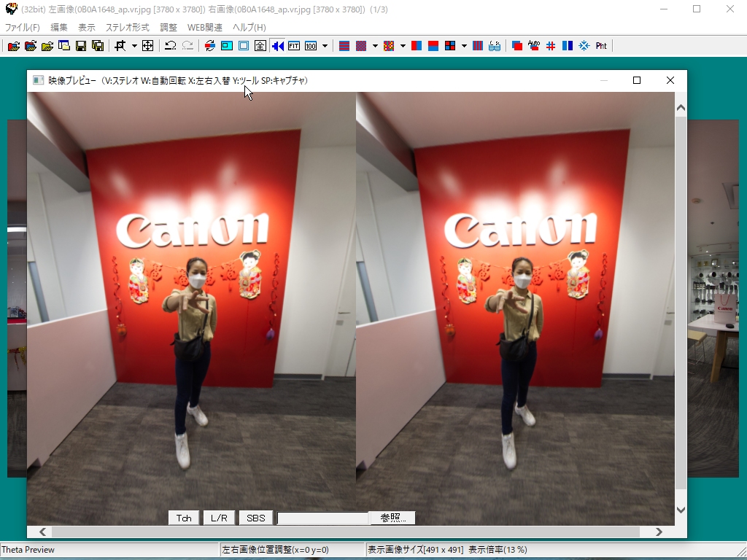Click the Tch button in preview
747x560 pixels.
point(184,518)
